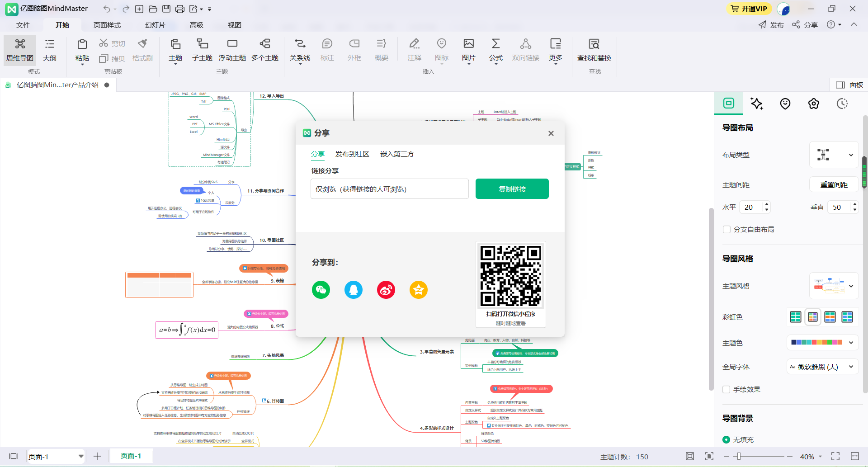Viewport: 868px width, 467px height.
Task: Switch to Slideshow (幻灯片) tab
Action: tap(155, 25)
